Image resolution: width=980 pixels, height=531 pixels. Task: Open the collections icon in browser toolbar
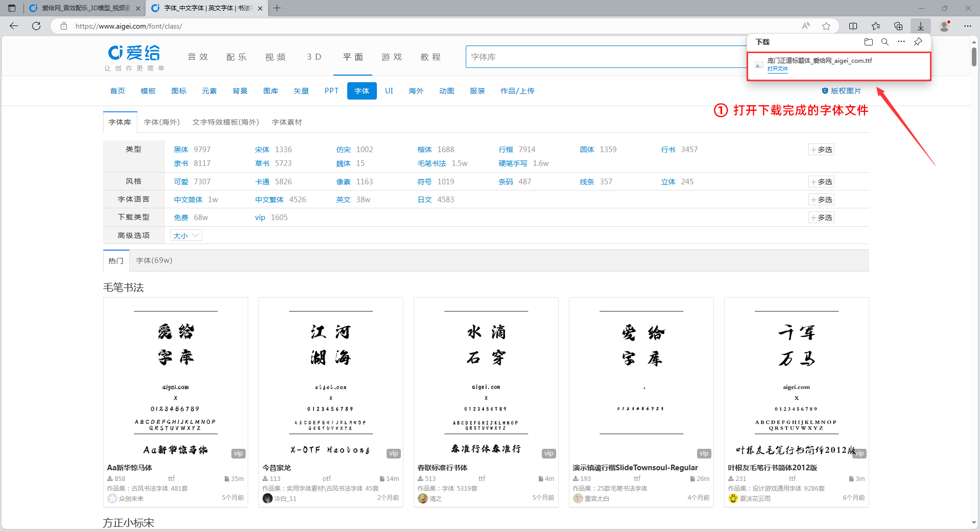point(898,26)
